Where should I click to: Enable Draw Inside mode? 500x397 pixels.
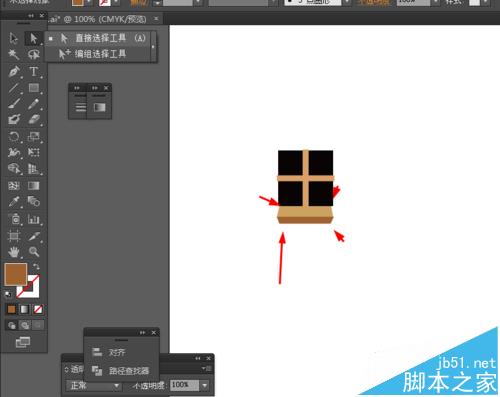click(38, 325)
